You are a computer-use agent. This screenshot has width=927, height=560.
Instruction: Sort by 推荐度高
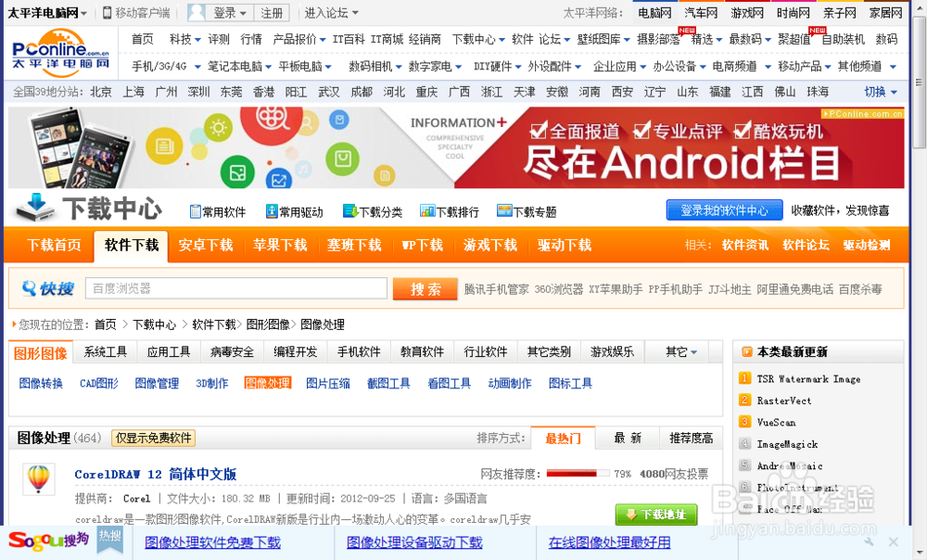click(692, 439)
